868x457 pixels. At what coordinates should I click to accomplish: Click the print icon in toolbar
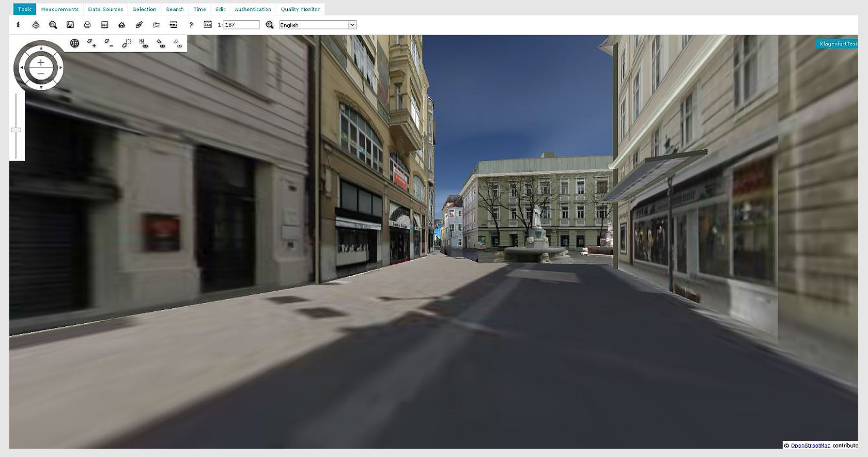[87, 25]
